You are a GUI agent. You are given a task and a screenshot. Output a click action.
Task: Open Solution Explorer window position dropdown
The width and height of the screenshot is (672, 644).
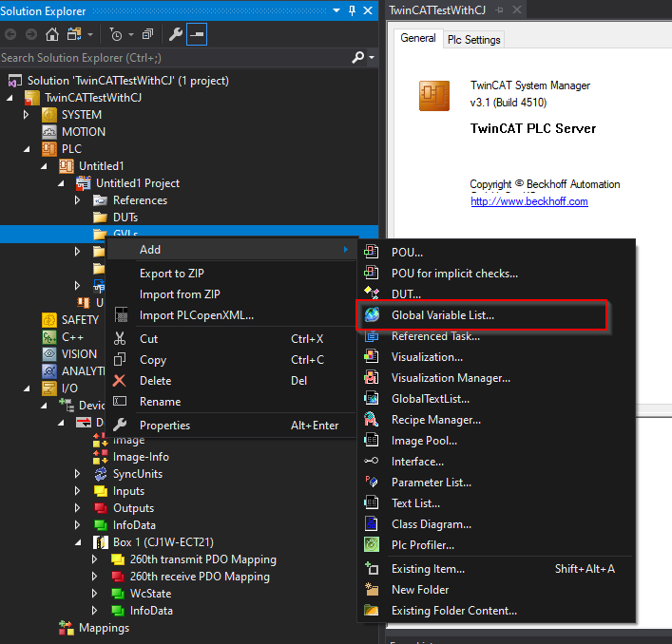(336, 10)
